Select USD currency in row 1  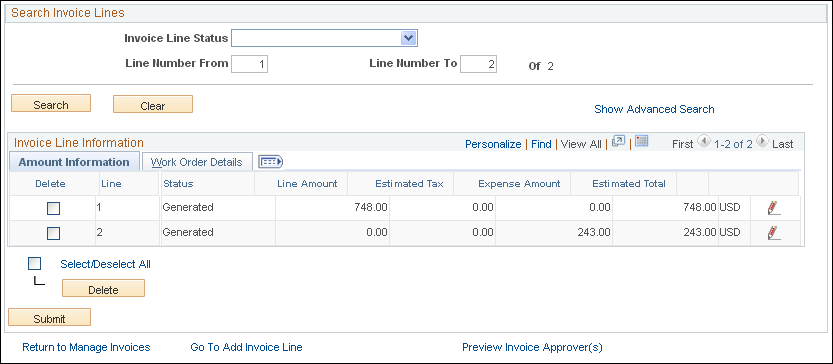click(729, 207)
